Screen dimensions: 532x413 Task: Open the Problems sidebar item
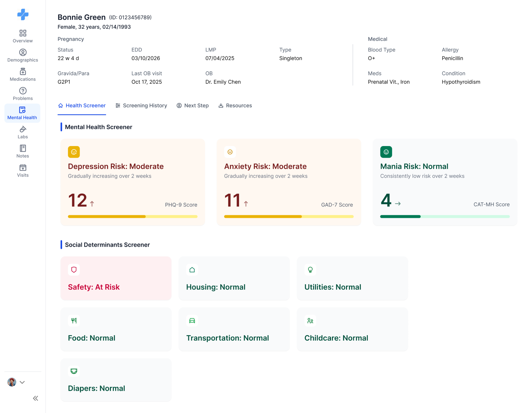pos(23,94)
